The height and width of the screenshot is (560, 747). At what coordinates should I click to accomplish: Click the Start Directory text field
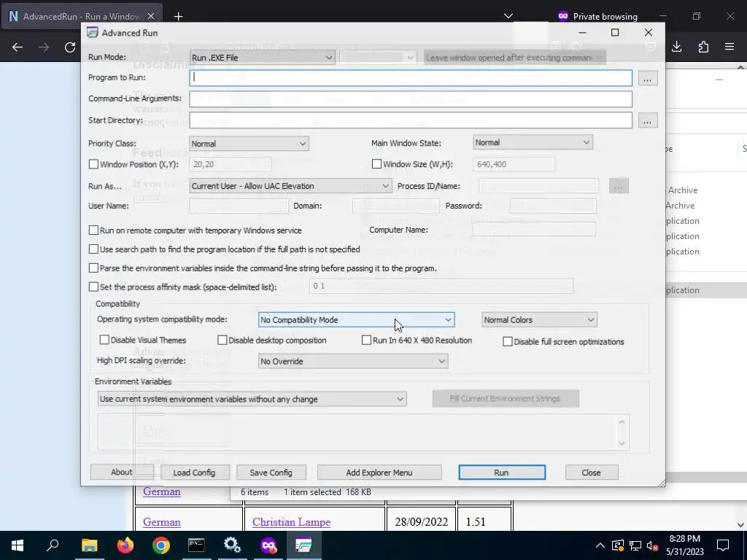[x=411, y=120]
